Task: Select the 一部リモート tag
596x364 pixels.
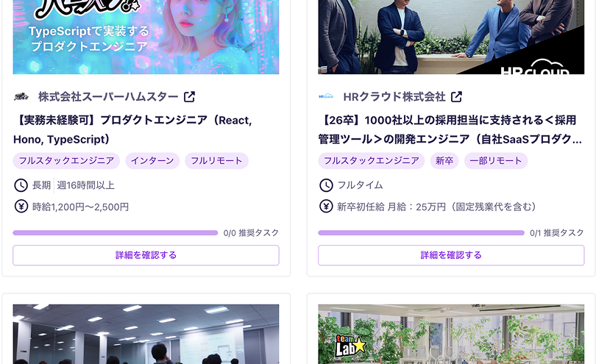Action: (x=496, y=161)
